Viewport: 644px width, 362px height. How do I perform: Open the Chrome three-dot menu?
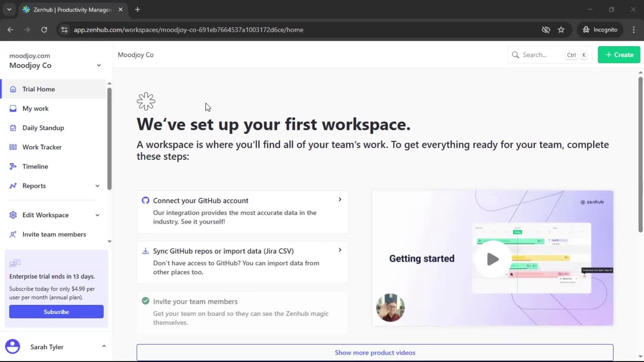click(x=634, y=30)
